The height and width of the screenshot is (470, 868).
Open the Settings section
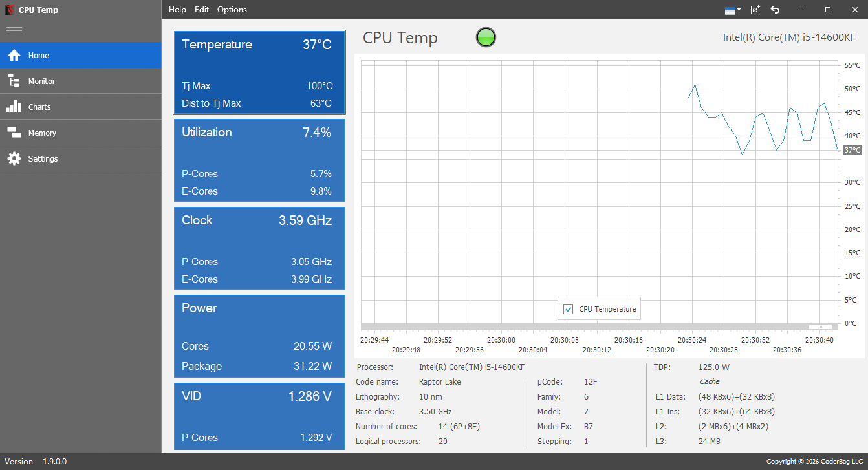pos(43,158)
